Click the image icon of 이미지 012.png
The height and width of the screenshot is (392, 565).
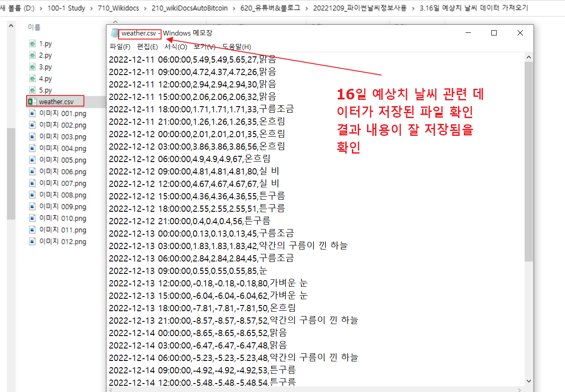[x=32, y=242]
